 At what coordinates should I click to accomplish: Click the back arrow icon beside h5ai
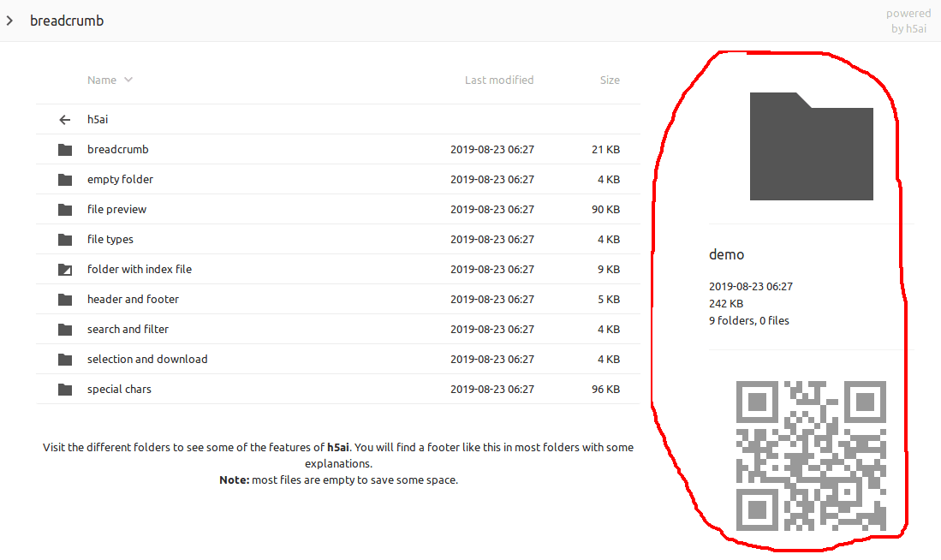(x=64, y=120)
